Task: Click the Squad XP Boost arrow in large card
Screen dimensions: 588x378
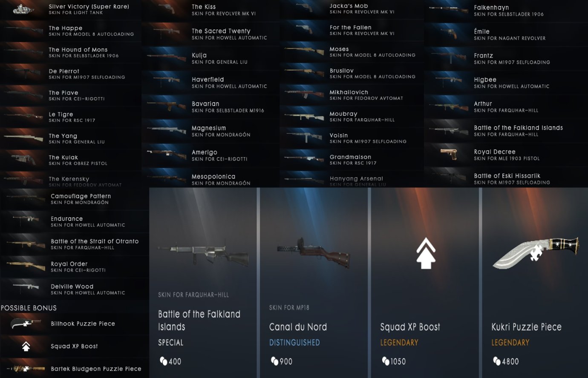Action: [426, 253]
